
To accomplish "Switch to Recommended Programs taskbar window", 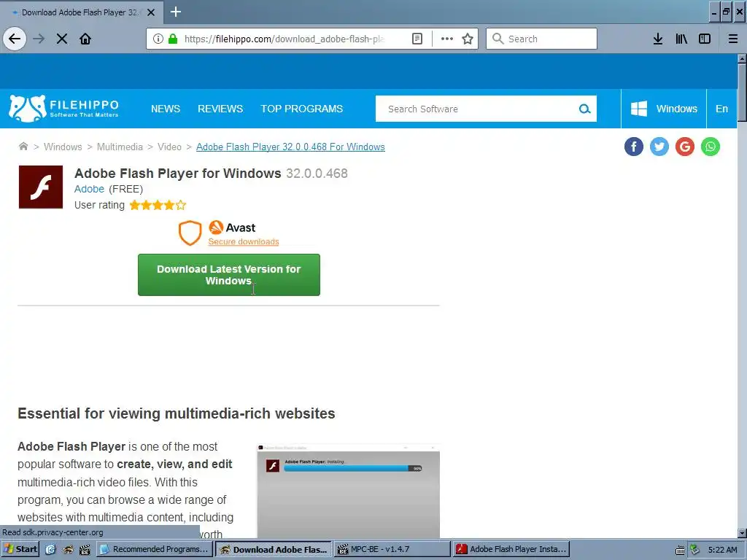I will [155, 549].
